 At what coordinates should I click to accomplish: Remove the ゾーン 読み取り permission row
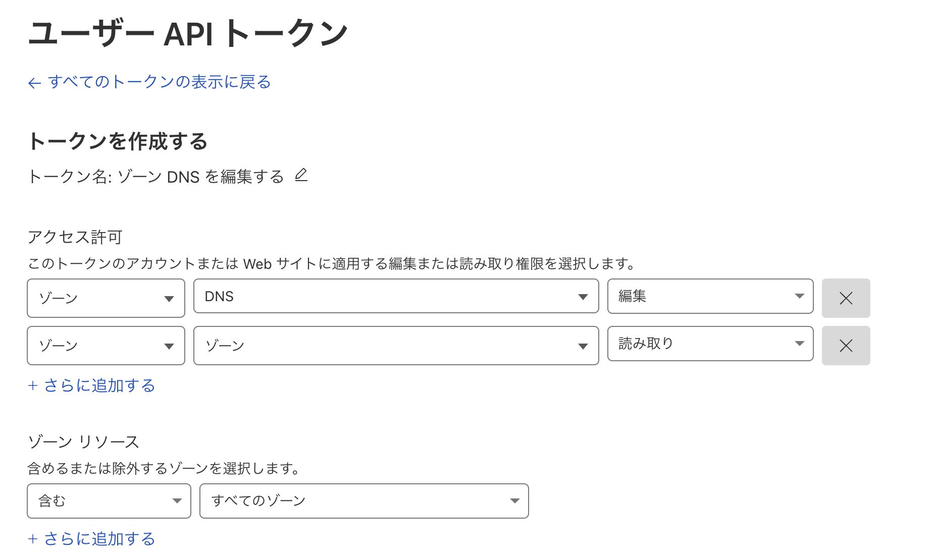pyautogui.click(x=846, y=346)
